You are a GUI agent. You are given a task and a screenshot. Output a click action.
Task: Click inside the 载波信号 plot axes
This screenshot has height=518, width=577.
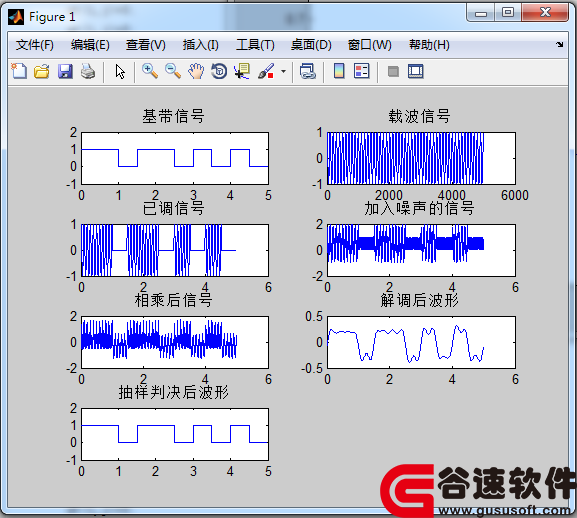click(x=421, y=158)
